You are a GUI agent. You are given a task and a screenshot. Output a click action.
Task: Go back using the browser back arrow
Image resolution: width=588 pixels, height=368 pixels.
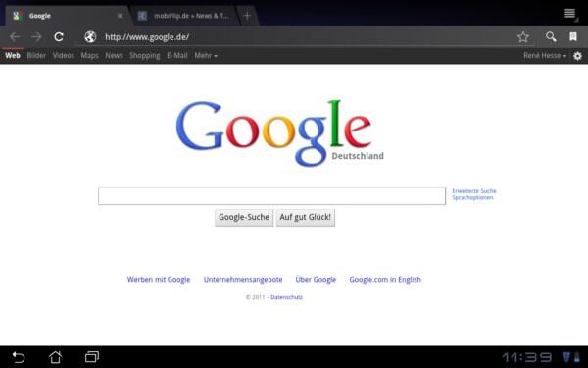pyautogui.click(x=15, y=37)
